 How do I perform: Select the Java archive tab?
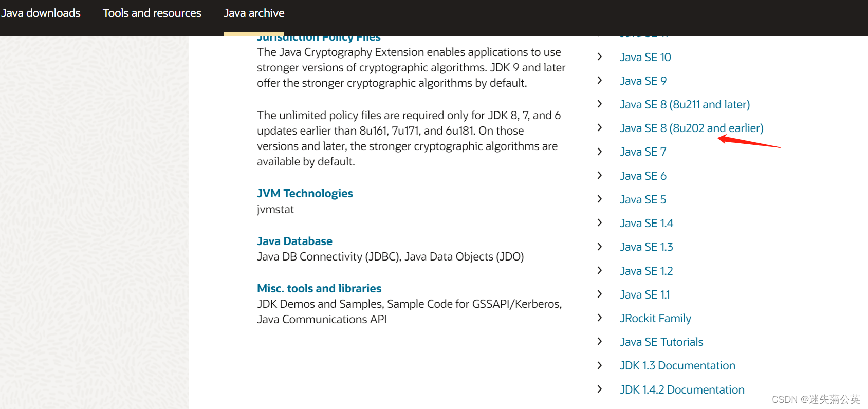click(x=254, y=13)
